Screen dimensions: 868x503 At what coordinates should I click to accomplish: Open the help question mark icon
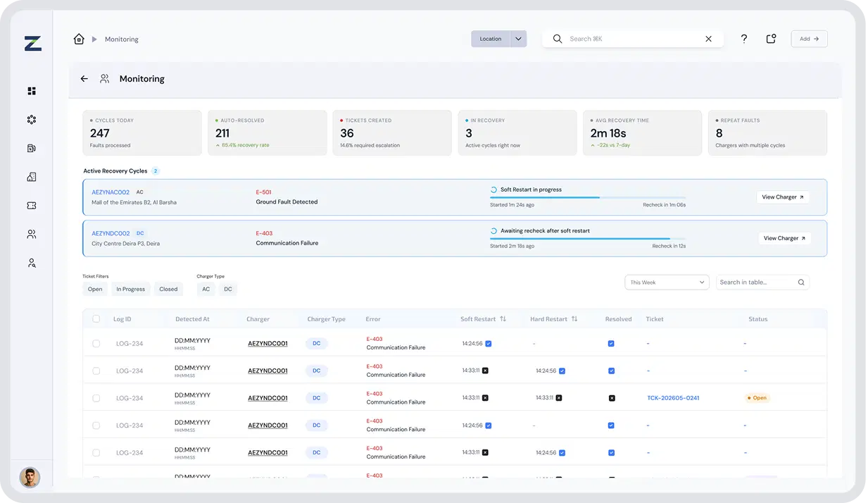tap(744, 39)
